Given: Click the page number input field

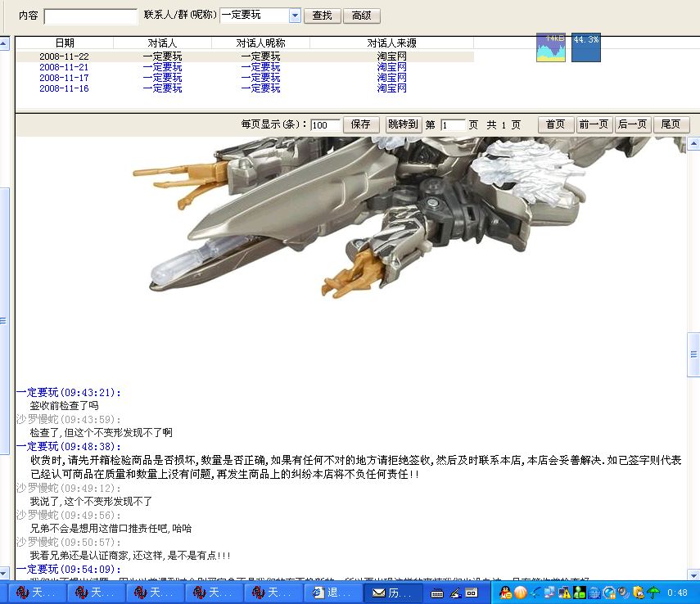Looking at the screenshot, I should click(453, 125).
